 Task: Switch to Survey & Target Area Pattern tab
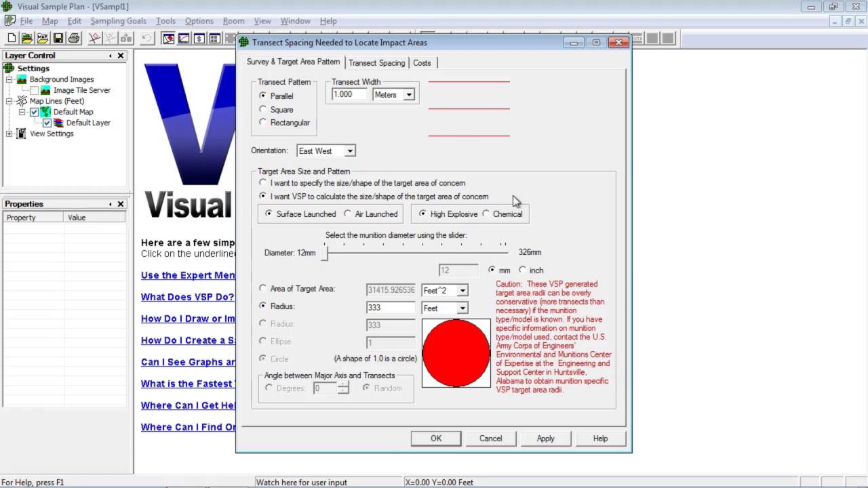(293, 62)
